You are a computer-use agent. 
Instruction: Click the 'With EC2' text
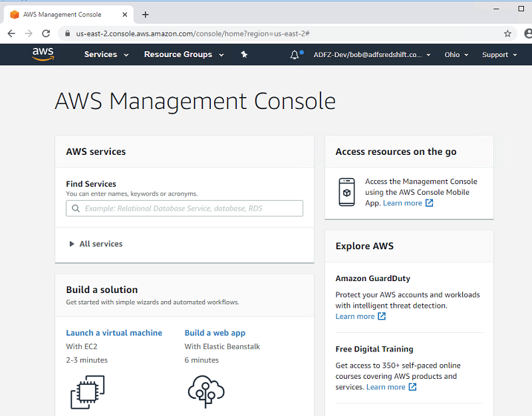click(x=81, y=346)
